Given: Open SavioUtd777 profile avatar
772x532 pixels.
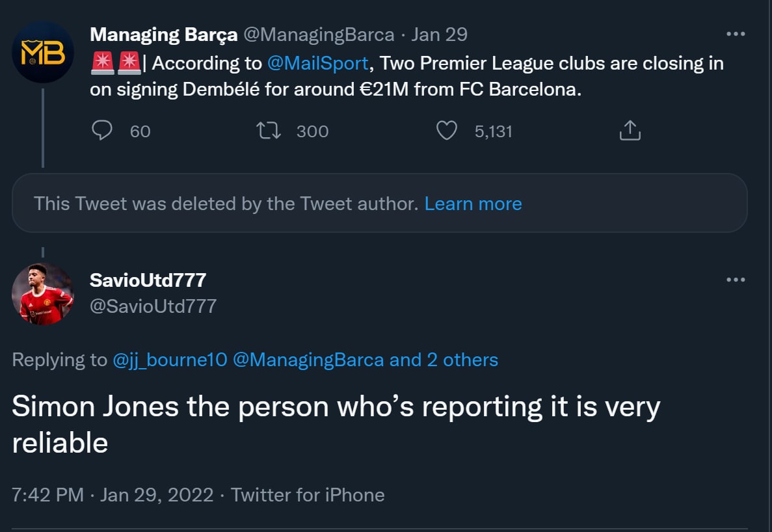Looking at the screenshot, I should 43,294.
